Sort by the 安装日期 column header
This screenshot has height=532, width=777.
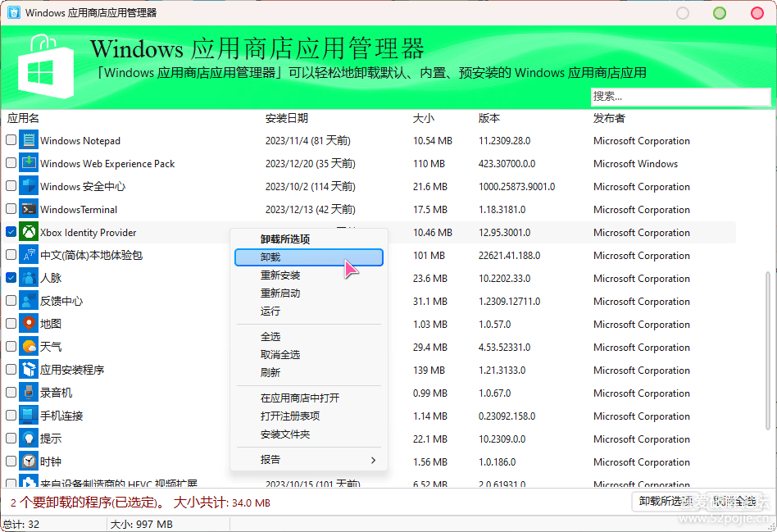coord(286,118)
